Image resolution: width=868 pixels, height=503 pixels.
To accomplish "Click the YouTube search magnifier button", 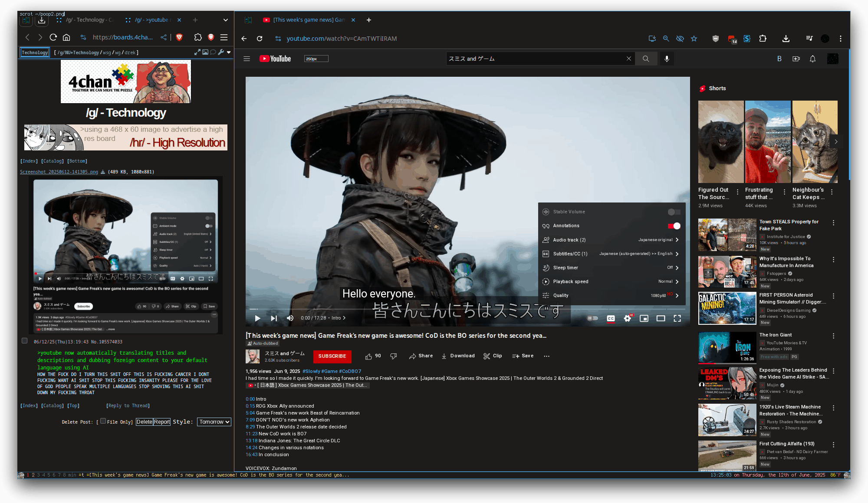I will click(x=646, y=59).
